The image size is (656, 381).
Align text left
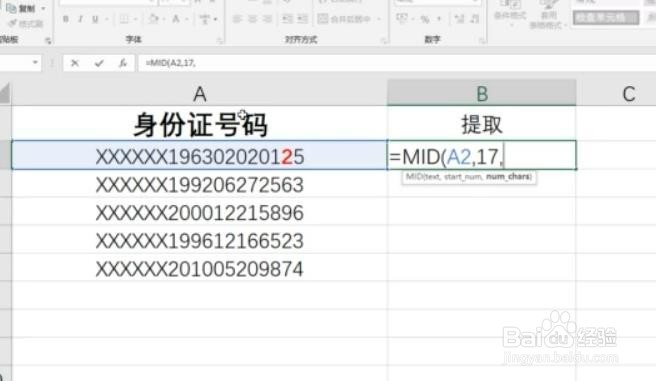coord(237,19)
